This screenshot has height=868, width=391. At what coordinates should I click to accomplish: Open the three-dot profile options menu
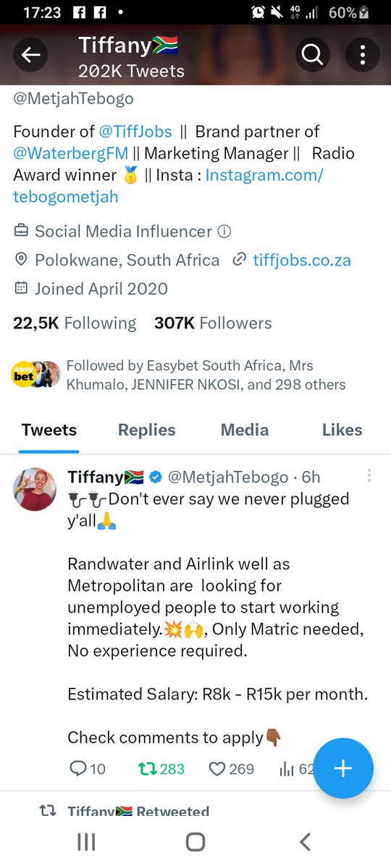click(363, 56)
